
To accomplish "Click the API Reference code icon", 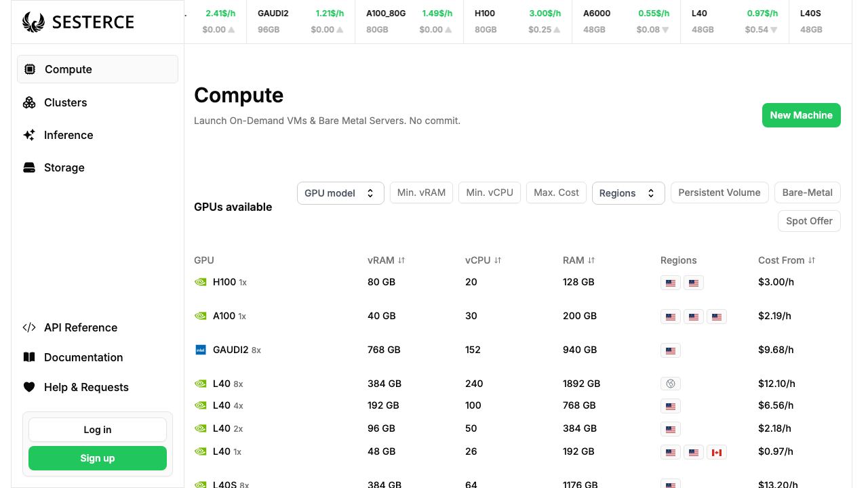I will tap(29, 327).
